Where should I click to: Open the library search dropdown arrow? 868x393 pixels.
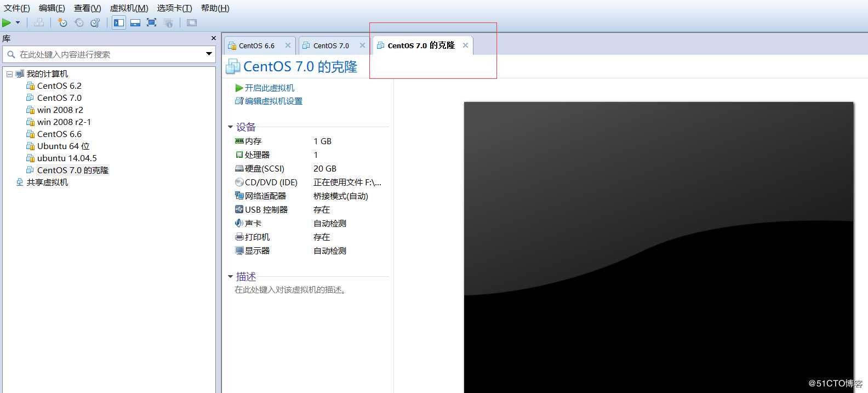[209, 54]
